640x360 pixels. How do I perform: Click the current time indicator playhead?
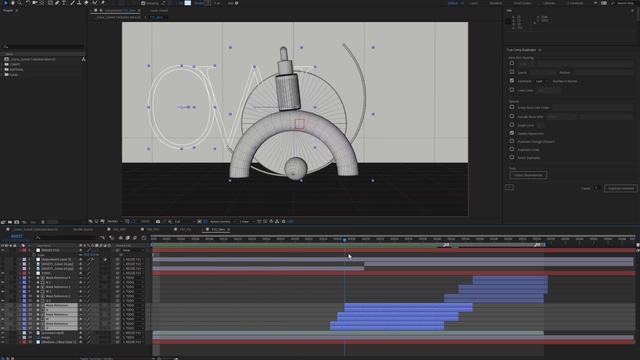[x=344, y=240]
